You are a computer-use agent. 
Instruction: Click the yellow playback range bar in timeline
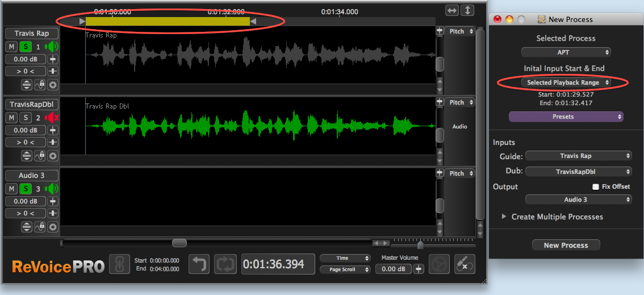(168, 21)
